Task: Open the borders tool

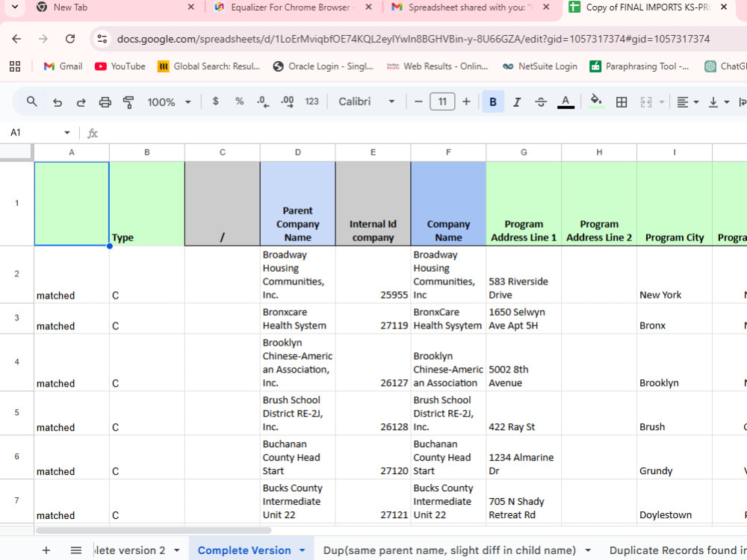Action: 622,102
